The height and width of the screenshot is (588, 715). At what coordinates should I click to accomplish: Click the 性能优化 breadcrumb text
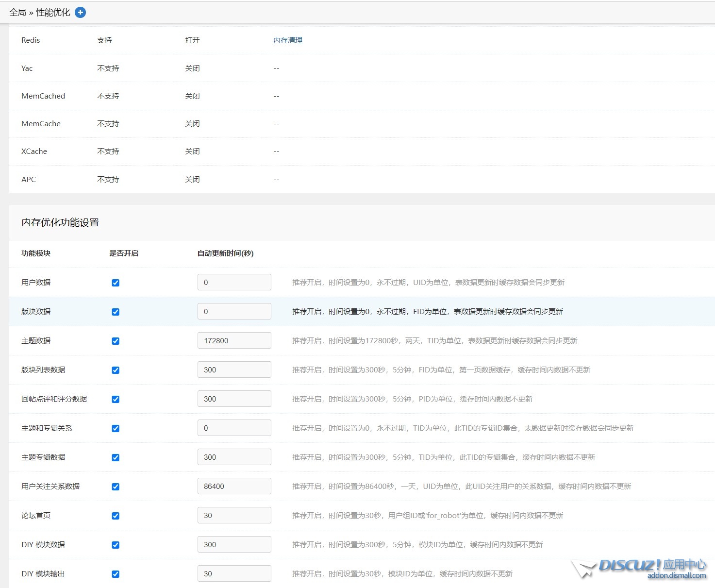click(x=53, y=13)
